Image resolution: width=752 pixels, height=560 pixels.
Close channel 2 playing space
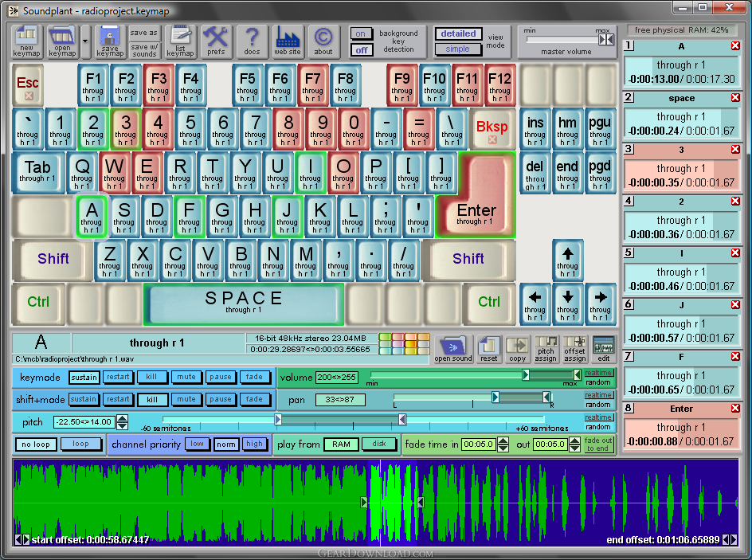tap(735, 98)
